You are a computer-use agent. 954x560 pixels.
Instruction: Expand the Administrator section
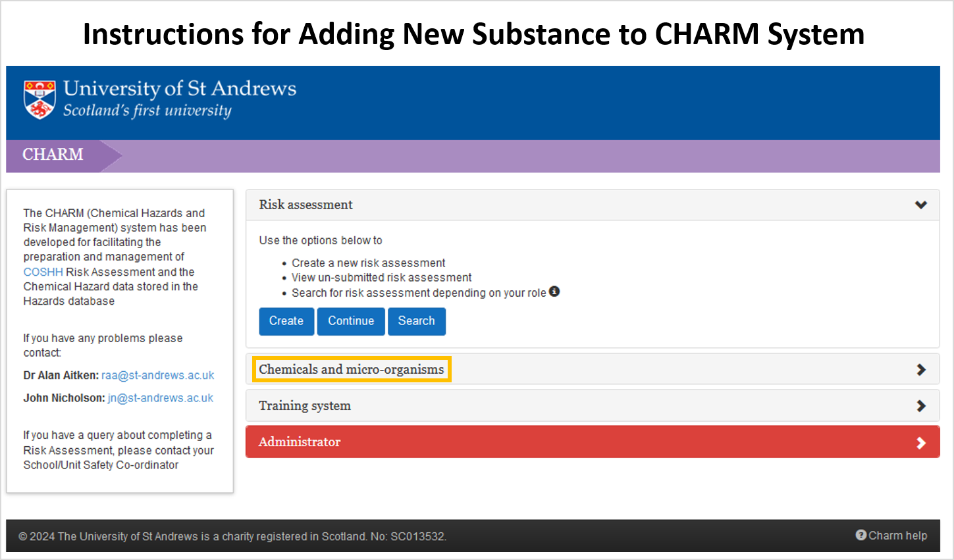(920, 442)
